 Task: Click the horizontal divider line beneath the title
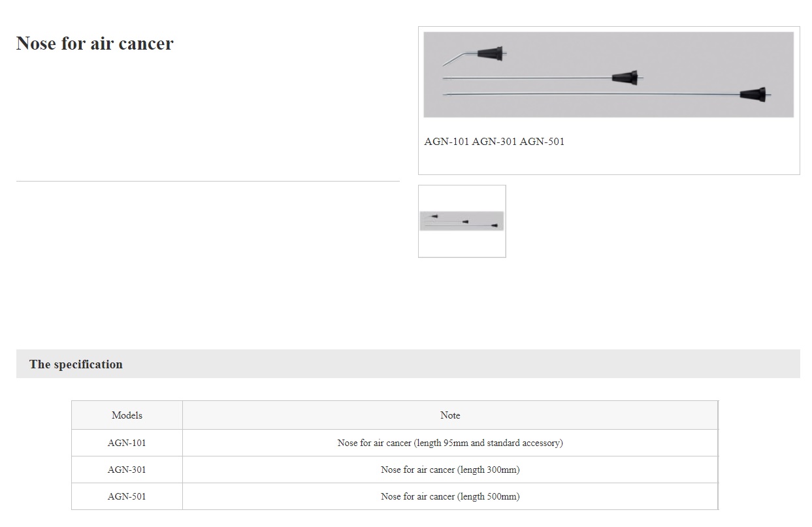pyautogui.click(x=208, y=181)
